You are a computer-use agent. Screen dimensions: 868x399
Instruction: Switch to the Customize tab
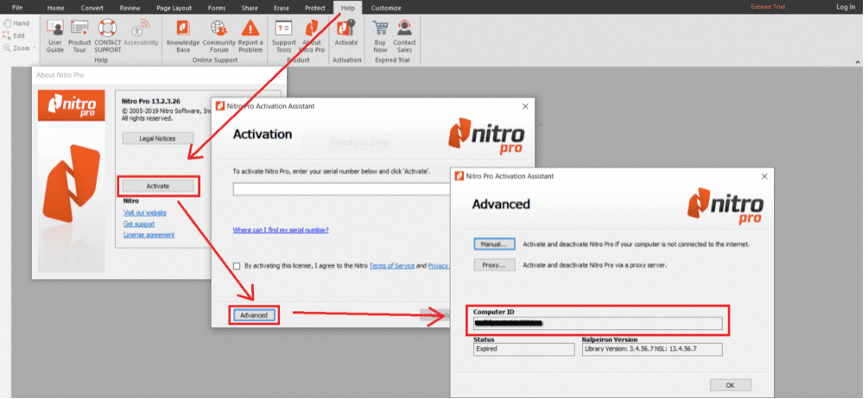coord(386,8)
